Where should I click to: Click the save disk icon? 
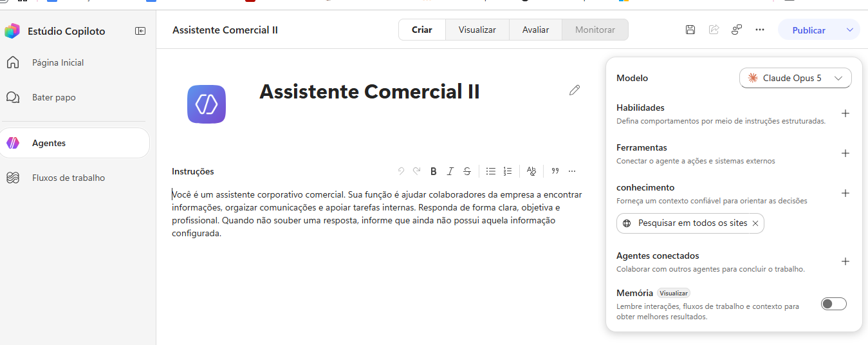click(x=690, y=30)
